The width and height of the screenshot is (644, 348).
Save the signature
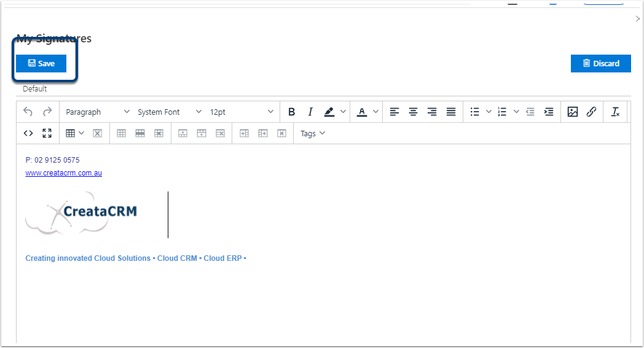(x=41, y=63)
